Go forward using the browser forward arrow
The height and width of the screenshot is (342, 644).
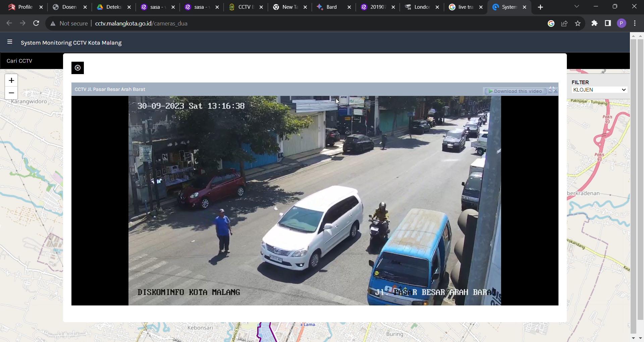point(22,23)
